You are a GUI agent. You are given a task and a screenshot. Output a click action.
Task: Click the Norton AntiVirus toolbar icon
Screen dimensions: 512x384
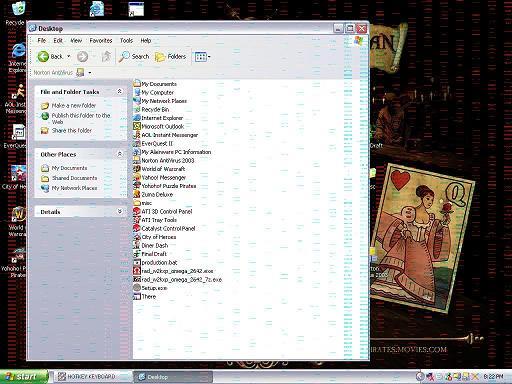(x=80, y=72)
